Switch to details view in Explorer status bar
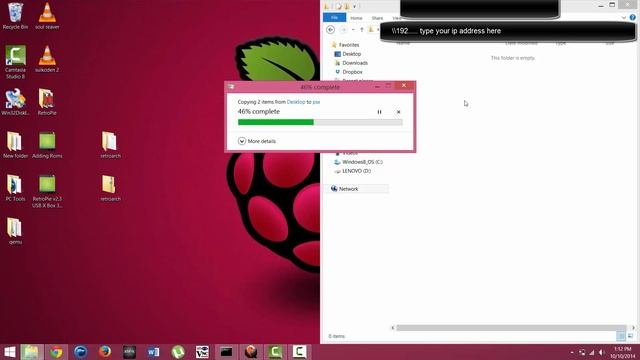The height and width of the screenshot is (360, 640). 621,336
